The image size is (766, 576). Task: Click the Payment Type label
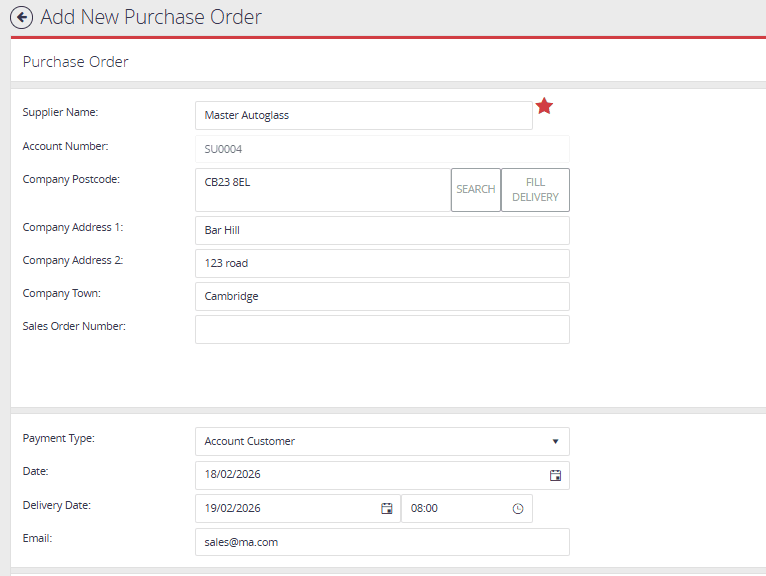pyautogui.click(x=59, y=439)
